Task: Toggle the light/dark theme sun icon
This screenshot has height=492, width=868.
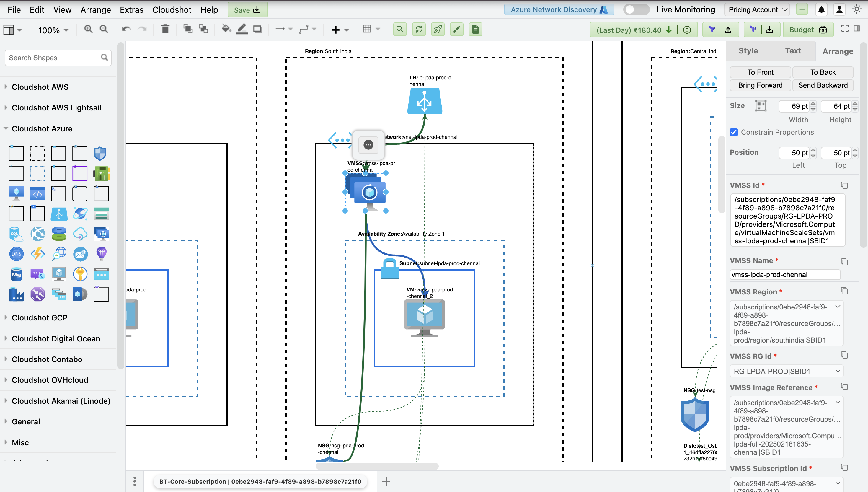Action: 856,9
